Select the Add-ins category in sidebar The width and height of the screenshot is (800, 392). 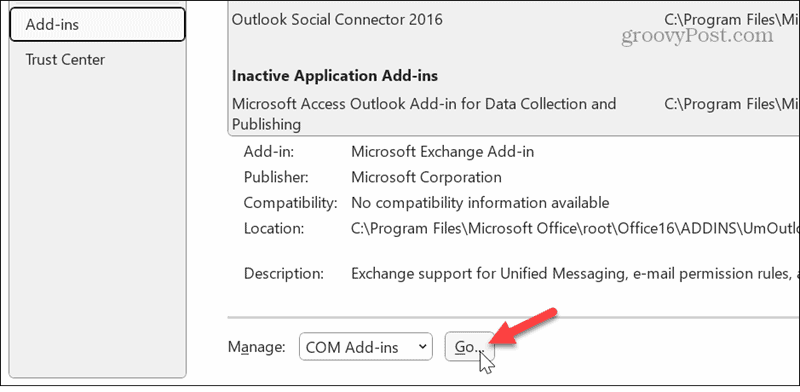pos(97,24)
